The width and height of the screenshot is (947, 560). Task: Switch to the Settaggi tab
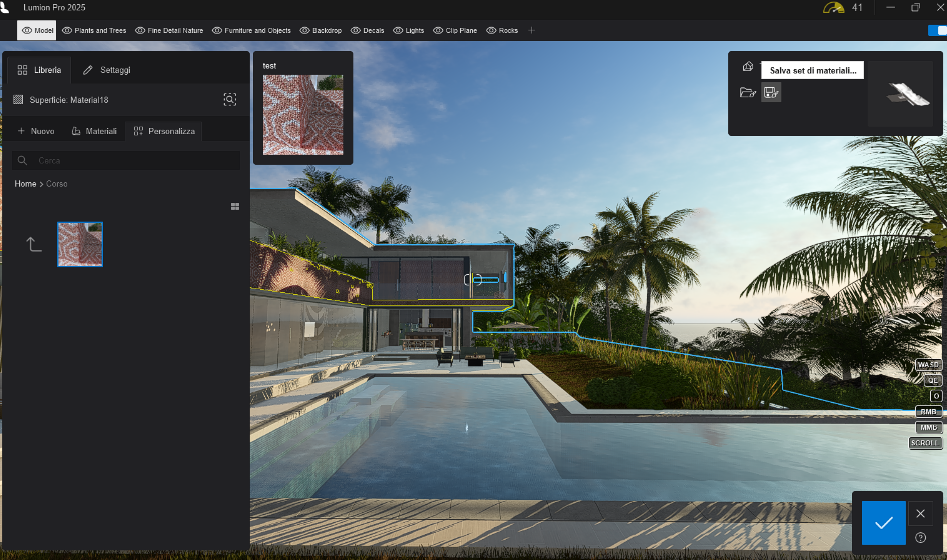click(x=107, y=70)
